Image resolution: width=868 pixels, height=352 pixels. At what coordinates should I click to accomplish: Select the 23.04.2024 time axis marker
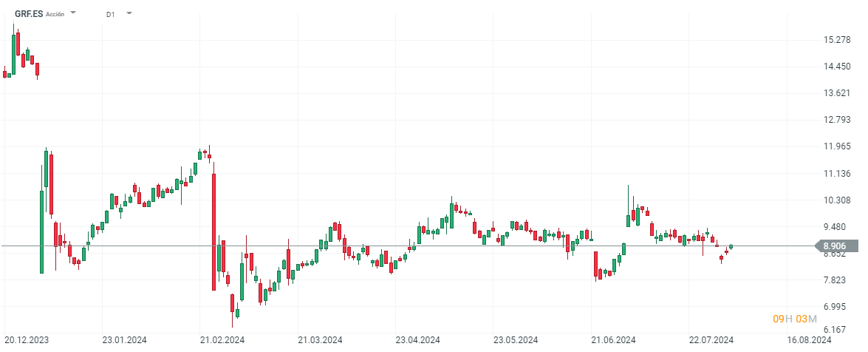tap(418, 340)
